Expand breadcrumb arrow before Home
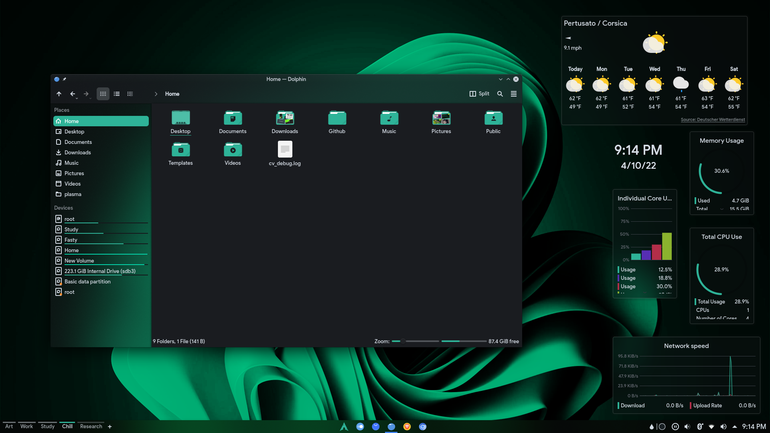Image resolution: width=770 pixels, height=433 pixels. (x=156, y=94)
